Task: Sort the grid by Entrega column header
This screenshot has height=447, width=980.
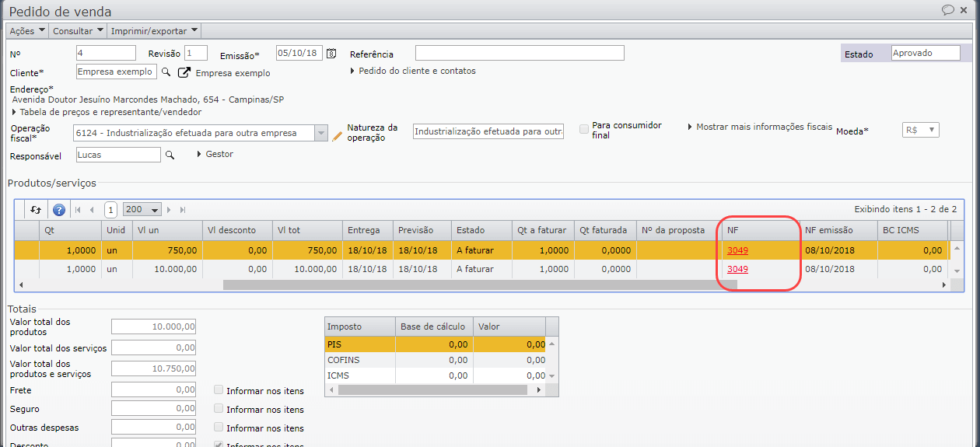Action: [x=367, y=230]
